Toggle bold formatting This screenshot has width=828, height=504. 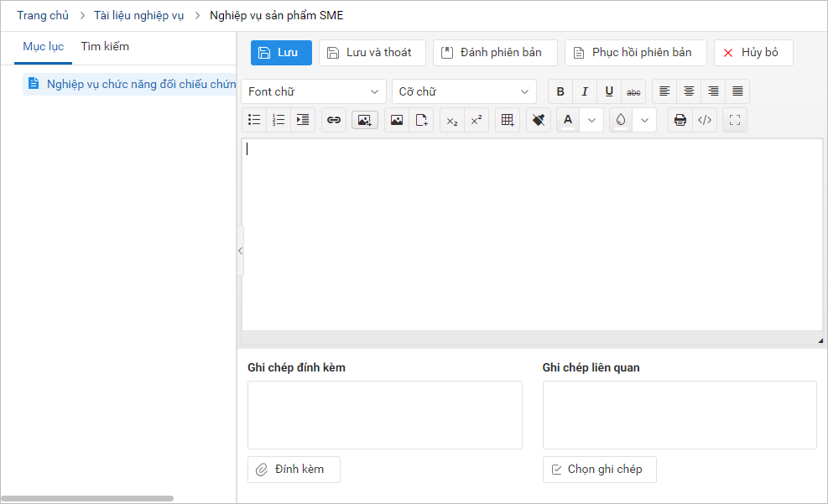[x=560, y=92]
